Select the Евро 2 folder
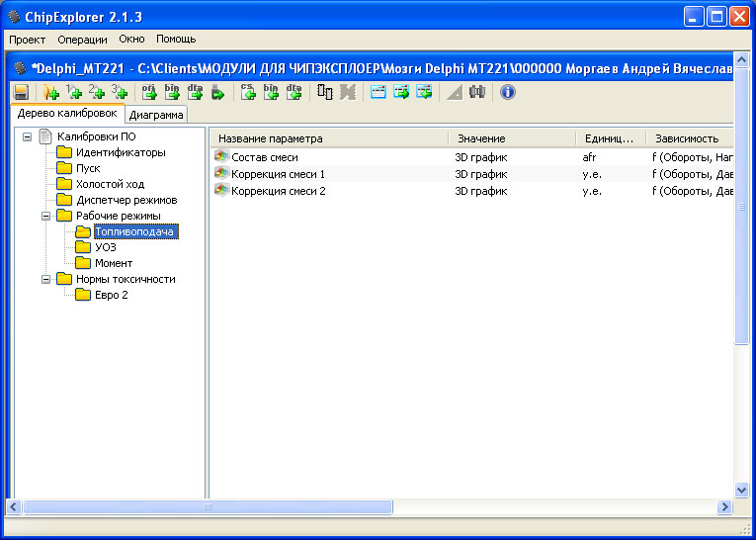This screenshot has width=756, height=540. [x=111, y=295]
